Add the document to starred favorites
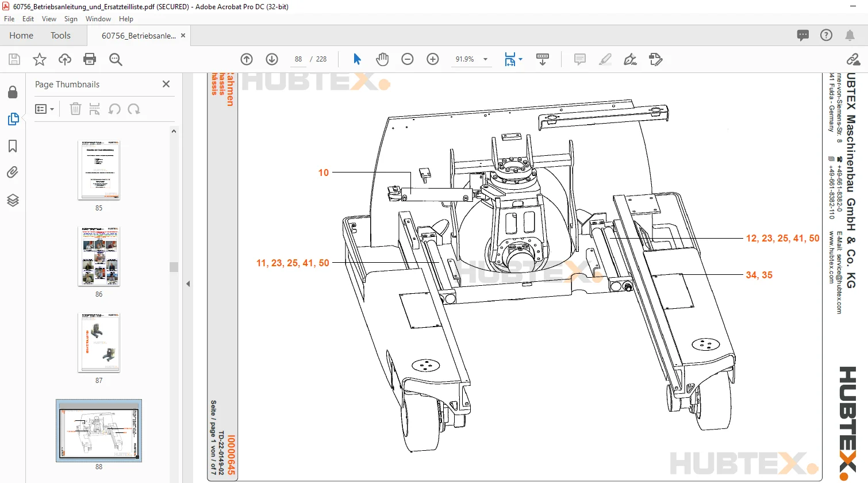 pos(40,59)
